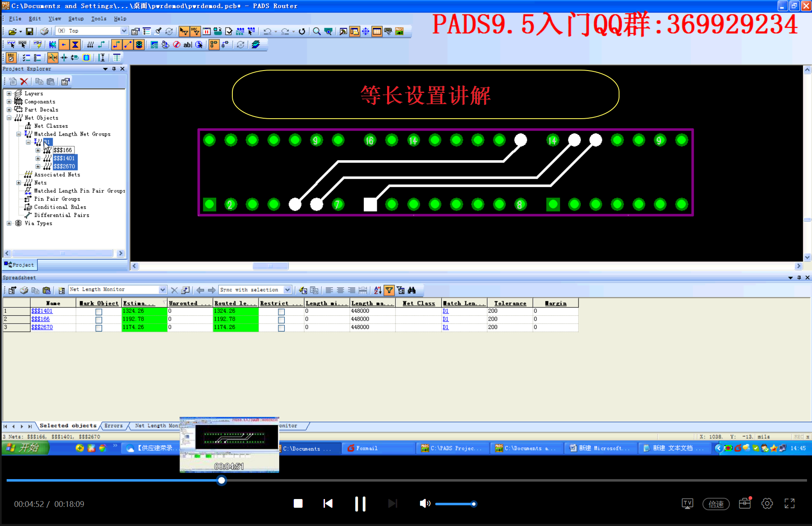Viewport: 812px width, 526px height.
Task: Click the sort A-Z icon in Spreadsheet
Action: tap(378, 290)
